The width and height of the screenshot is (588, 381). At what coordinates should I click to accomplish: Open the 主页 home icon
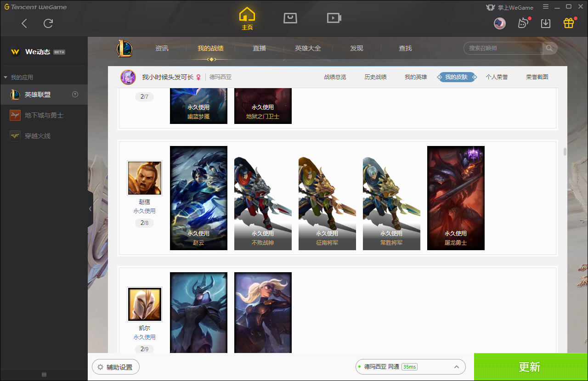click(247, 19)
